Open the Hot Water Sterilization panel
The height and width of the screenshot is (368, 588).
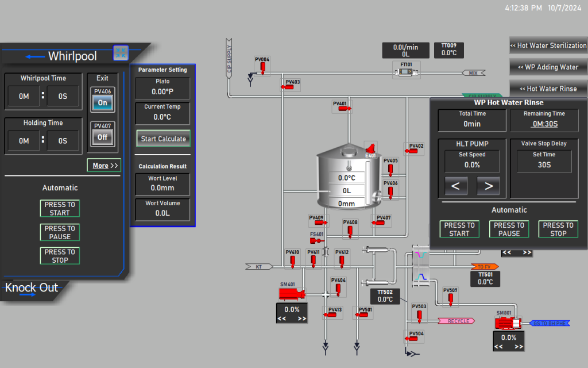(548, 45)
